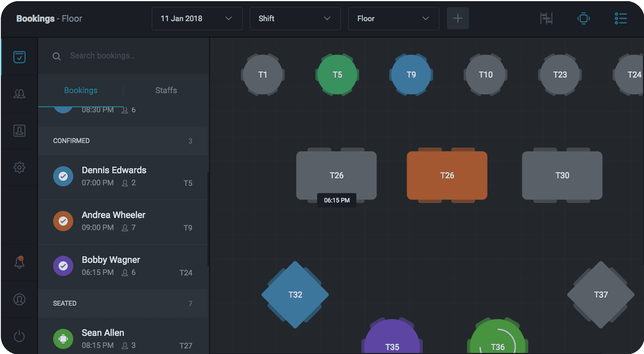The height and width of the screenshot is (354, 644).
Task: Open notifications bell icon
Action: tap(19, 262)
